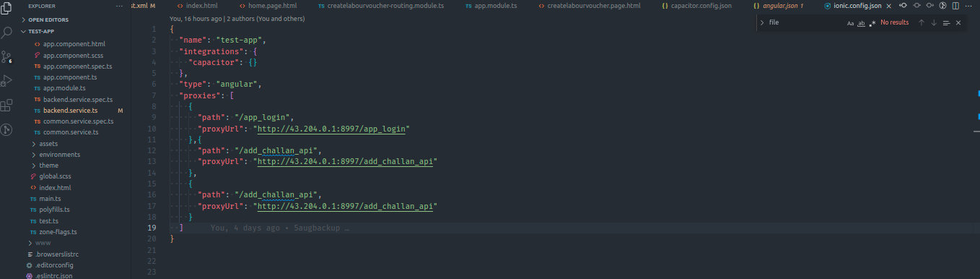The width and height of the screenshot is (980, 279).
Task: Go to the previous change in the editor toolbar
Action: point(903,6)
